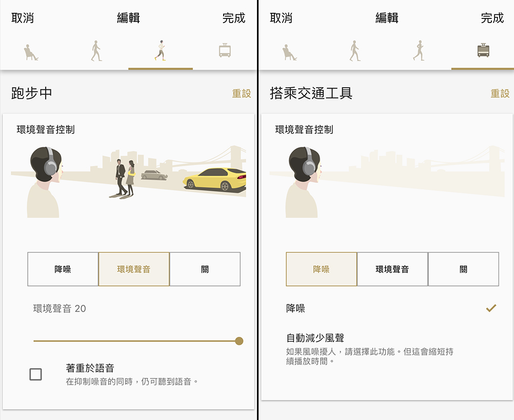Switch to 降噪 mode in 跑步中 panel

[63, 269]
